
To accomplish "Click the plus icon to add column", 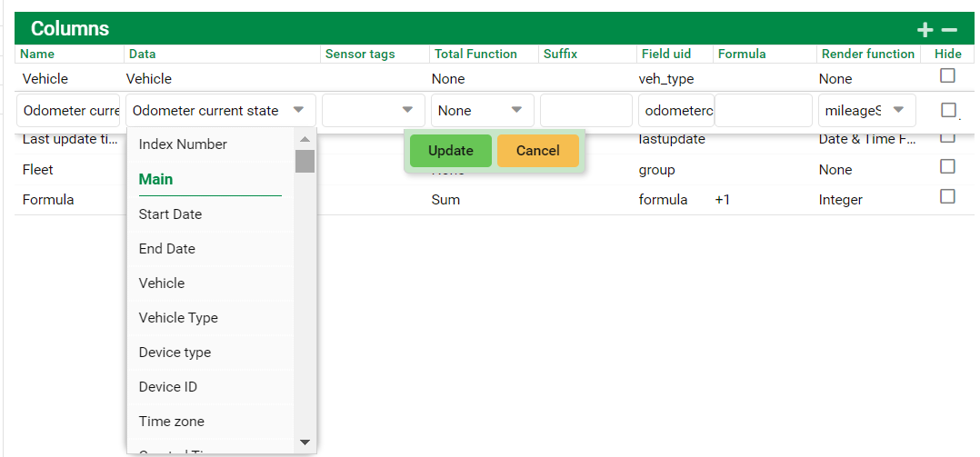I will (x=925, y=30).
